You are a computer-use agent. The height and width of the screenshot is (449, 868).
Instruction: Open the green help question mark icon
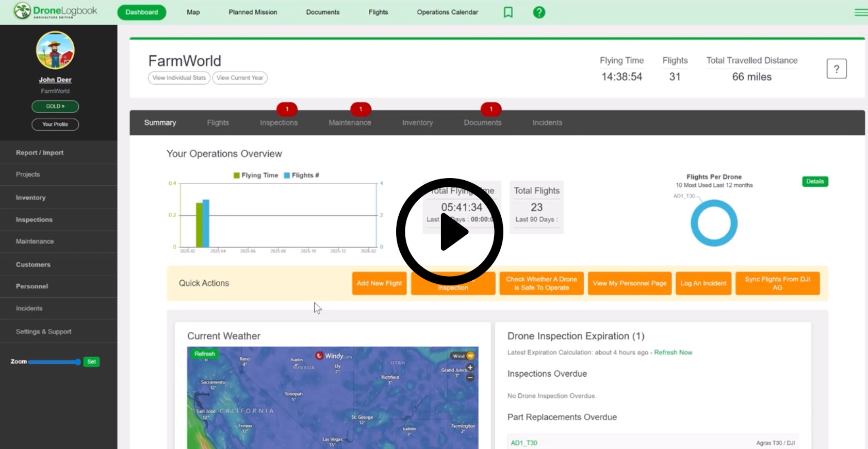[539, 12]
